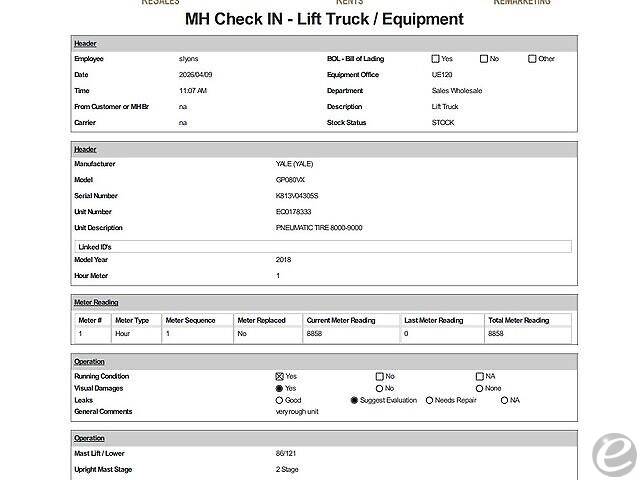Click Current Meter Reading column header

pyautogui.click(x=341, y=320)
